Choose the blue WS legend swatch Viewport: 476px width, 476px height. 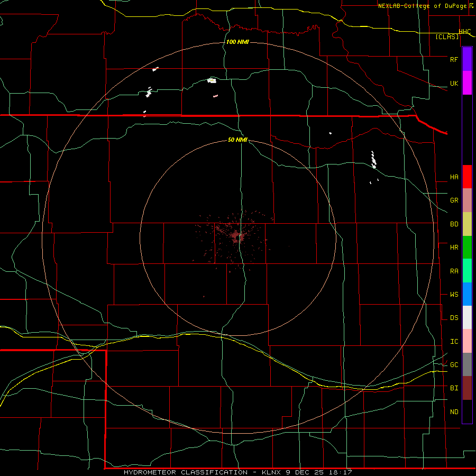coord(467,294)
